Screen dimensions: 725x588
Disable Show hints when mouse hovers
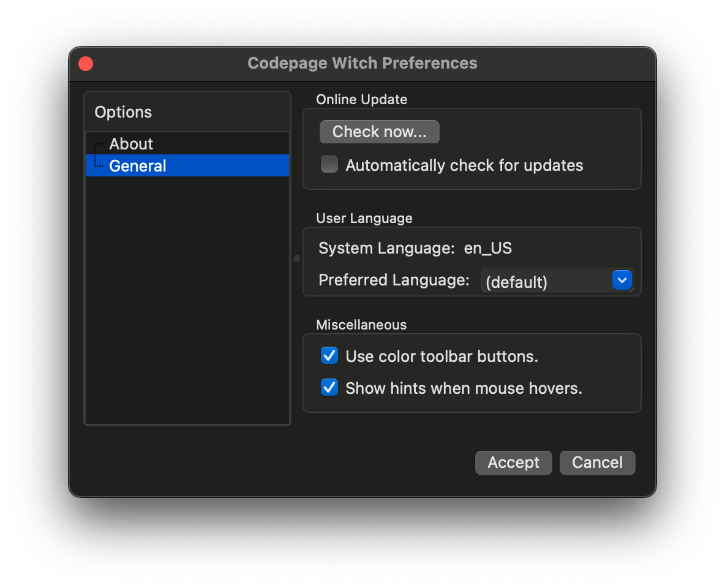click(330, 388)
